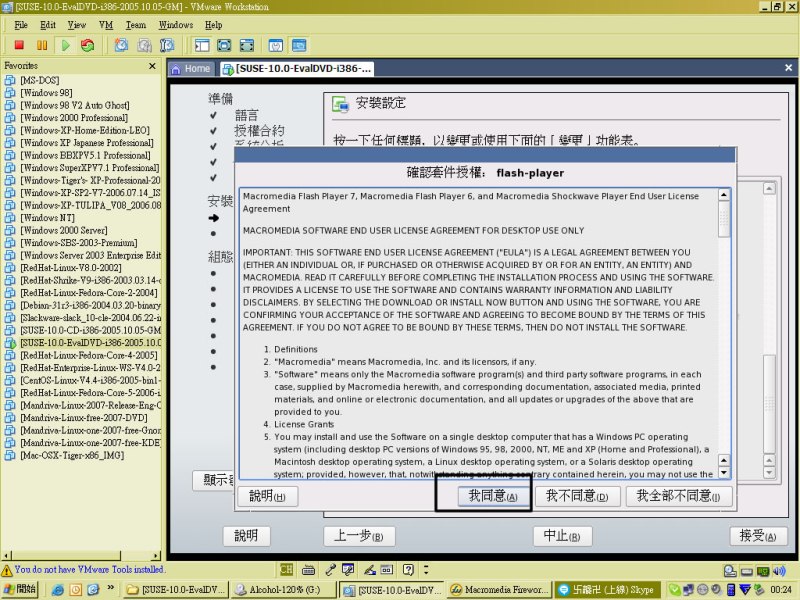Click the VM icon beside [Debian-31r3-i386-2004.03.20-binary
Viewport: 800px width, 600px height.
pyautogui.click(x=10, y=305)
